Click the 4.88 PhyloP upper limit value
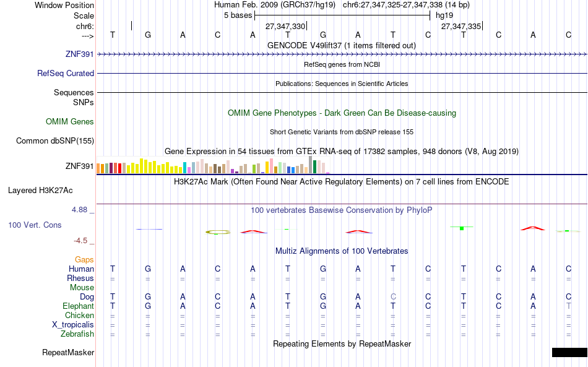This screenshot has height=367, width=588. (79, 210)
